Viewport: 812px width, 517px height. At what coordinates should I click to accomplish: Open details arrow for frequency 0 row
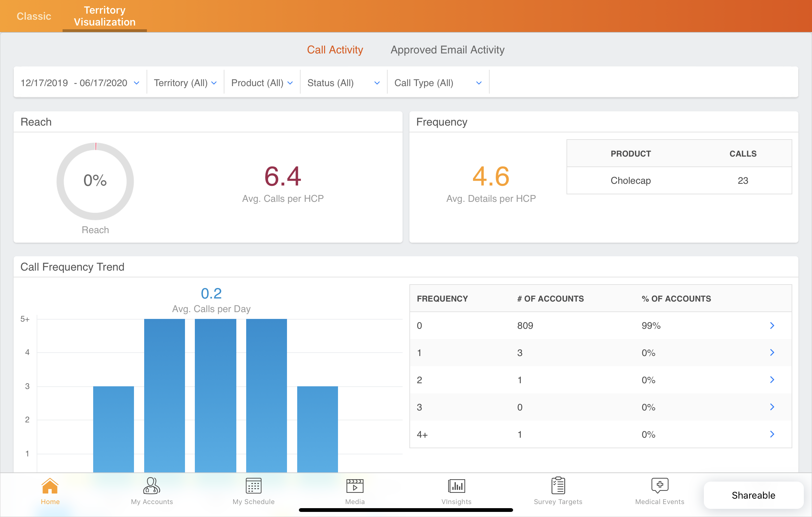[772, 326]
